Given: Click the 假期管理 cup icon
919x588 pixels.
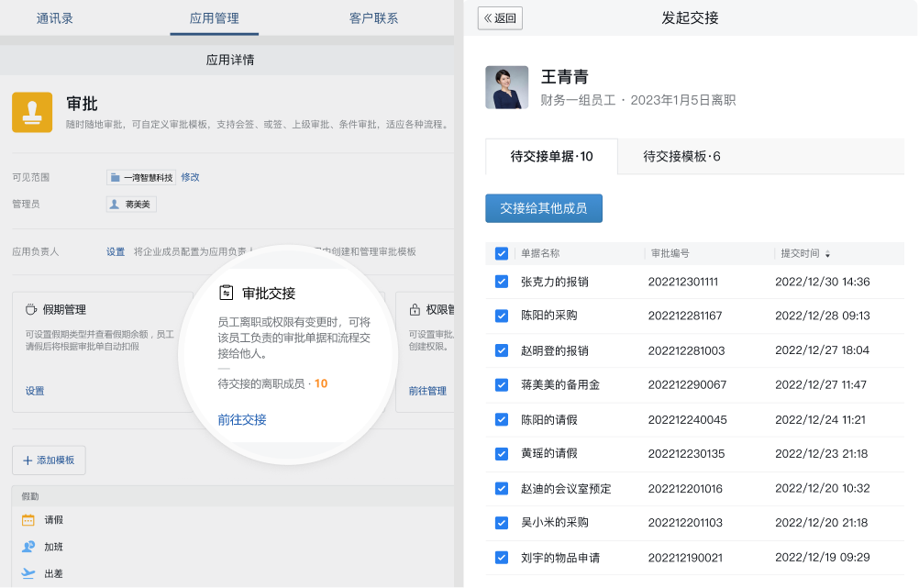Looking at the screenshot, I should [31, 310].
